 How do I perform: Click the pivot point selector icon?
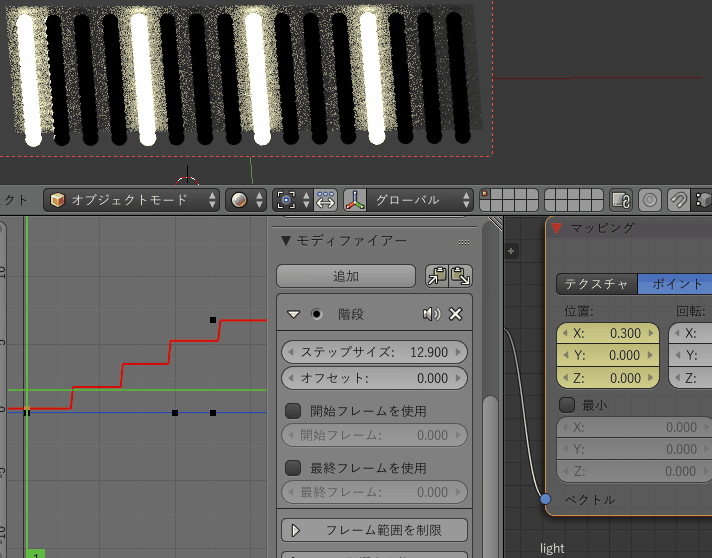292,200
